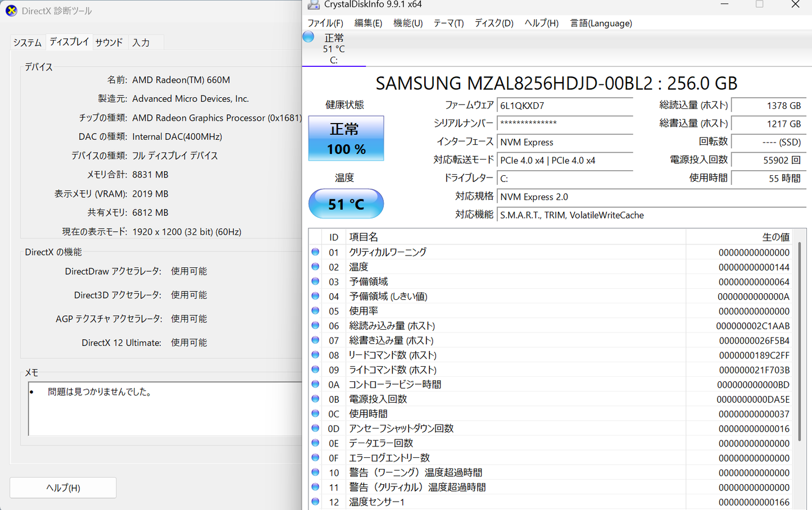
Task: Click status orb for ID 0F エラーログエントリー数
Action: pos(315,457)
